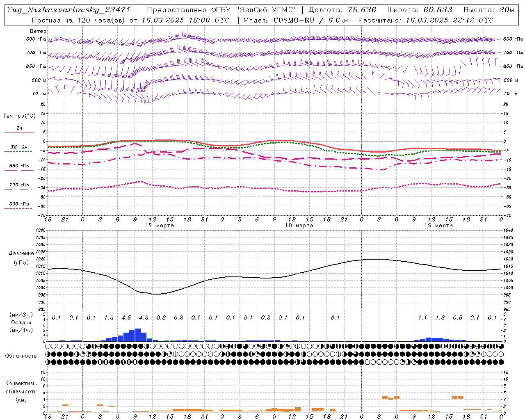Click the Ветер wind panel label
The width and height of the screenshot is (525, 420).
[38, 31]
